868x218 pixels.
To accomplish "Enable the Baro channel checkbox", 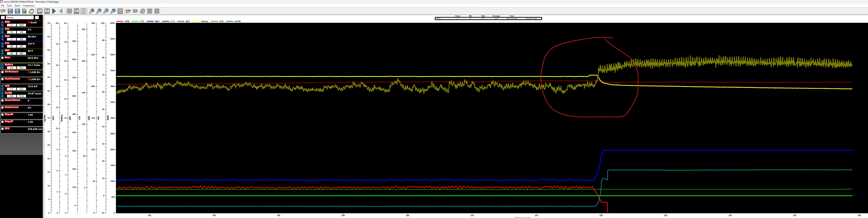I will (x=3, y=58).
